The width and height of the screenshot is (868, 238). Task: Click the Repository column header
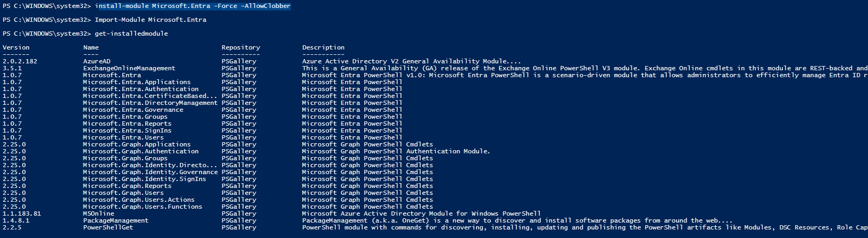pyautogui.click(x=241, y=47)
